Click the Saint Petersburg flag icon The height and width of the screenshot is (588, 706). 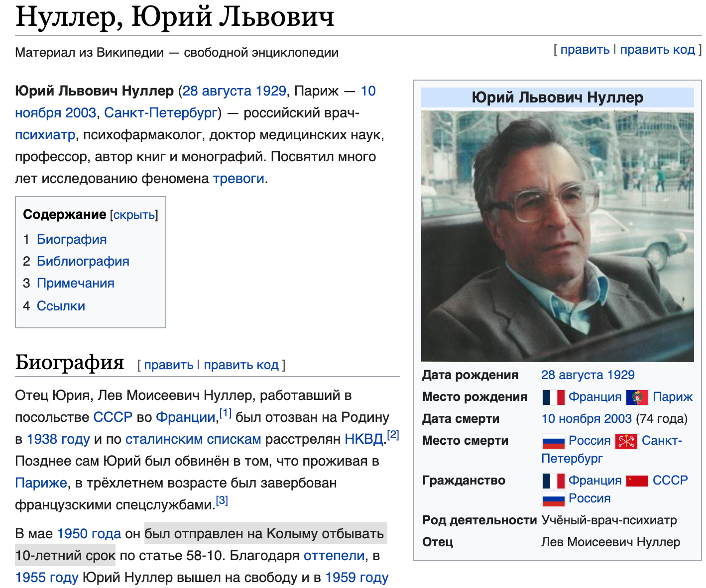pyautogui.click(x=626, y=441)
